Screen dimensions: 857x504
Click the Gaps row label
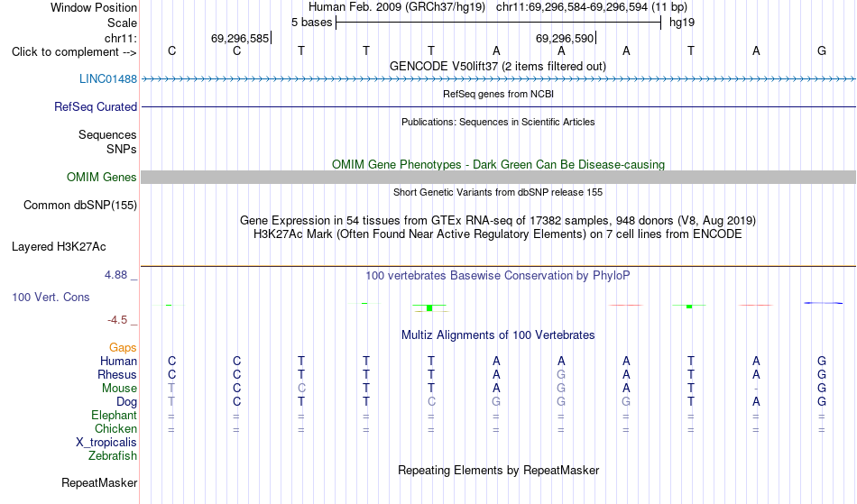click(123, 347)
